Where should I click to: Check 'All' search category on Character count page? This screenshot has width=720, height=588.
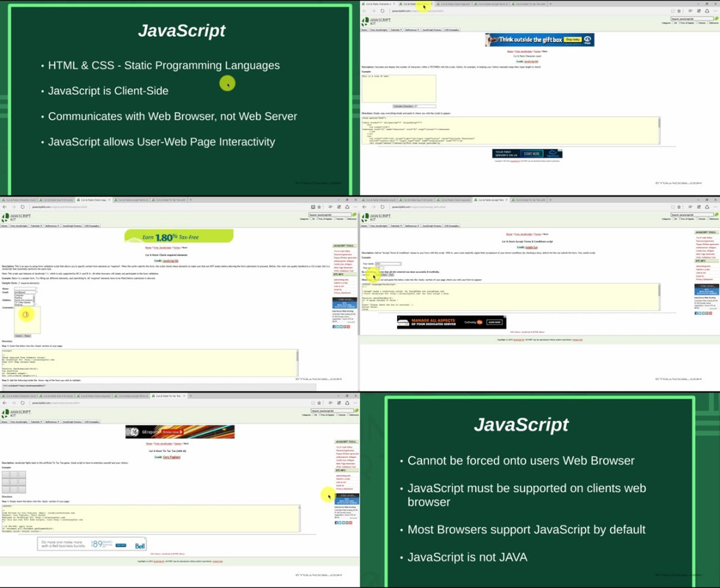click(673, 23)
